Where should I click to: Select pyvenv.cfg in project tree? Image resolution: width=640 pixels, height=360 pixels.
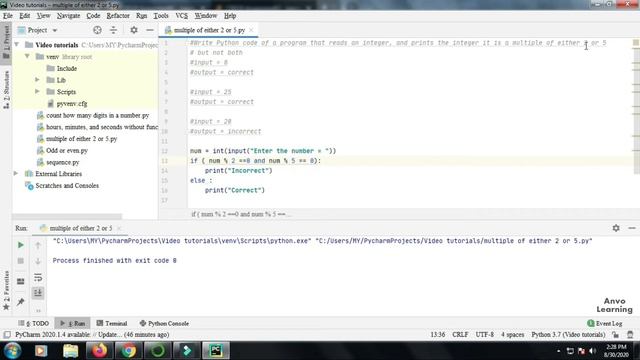[67, 103]
